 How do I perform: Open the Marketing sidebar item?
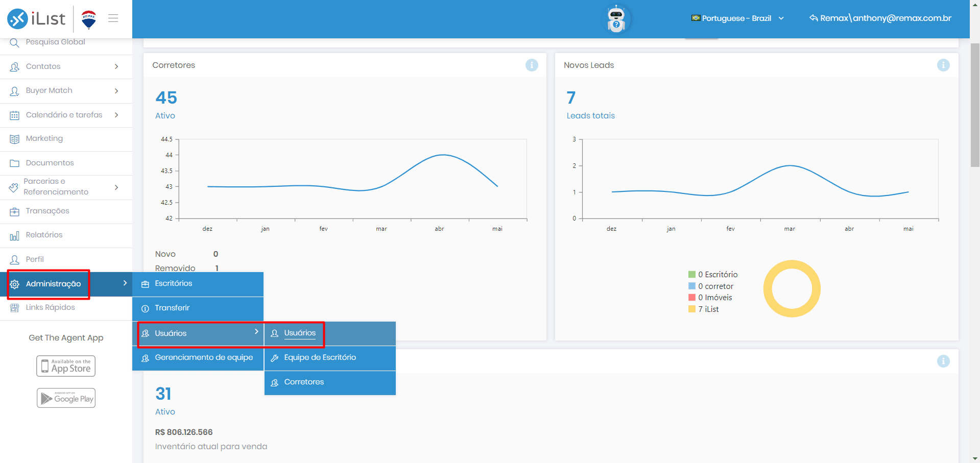tap(66, 139)
